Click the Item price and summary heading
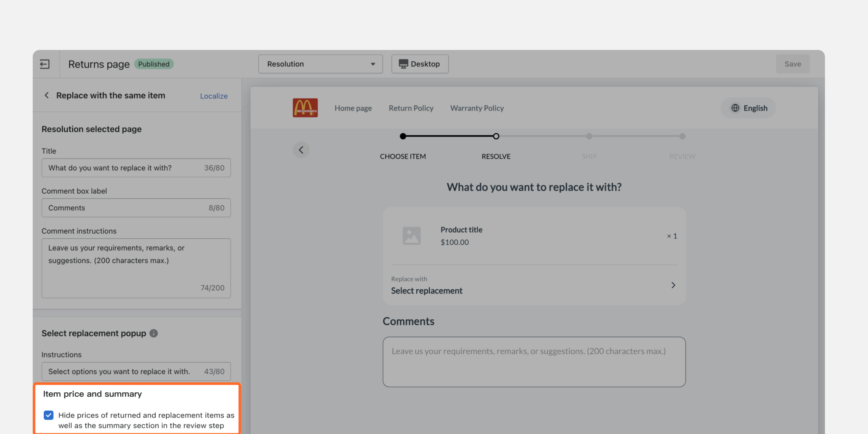 pyautogui.click(x=92, y=394)
